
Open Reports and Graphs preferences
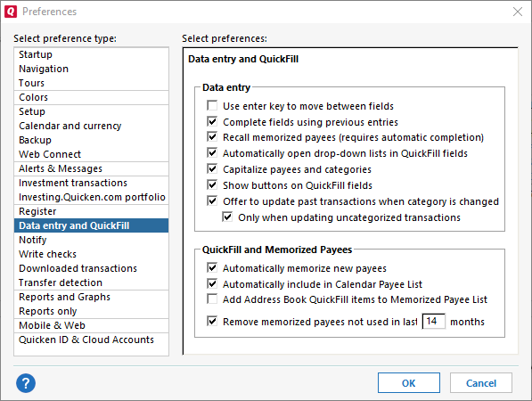coord(91,297)
